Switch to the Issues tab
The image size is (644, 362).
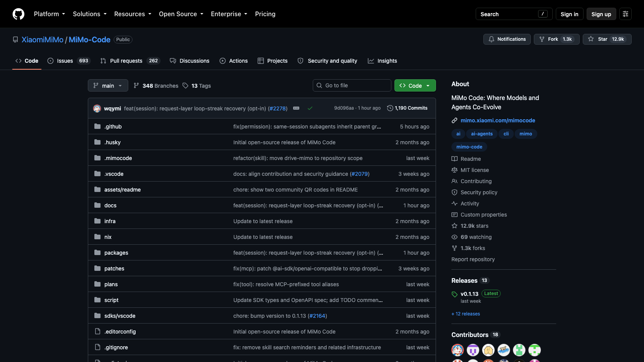pyautogui.click(x=69, y=61)
